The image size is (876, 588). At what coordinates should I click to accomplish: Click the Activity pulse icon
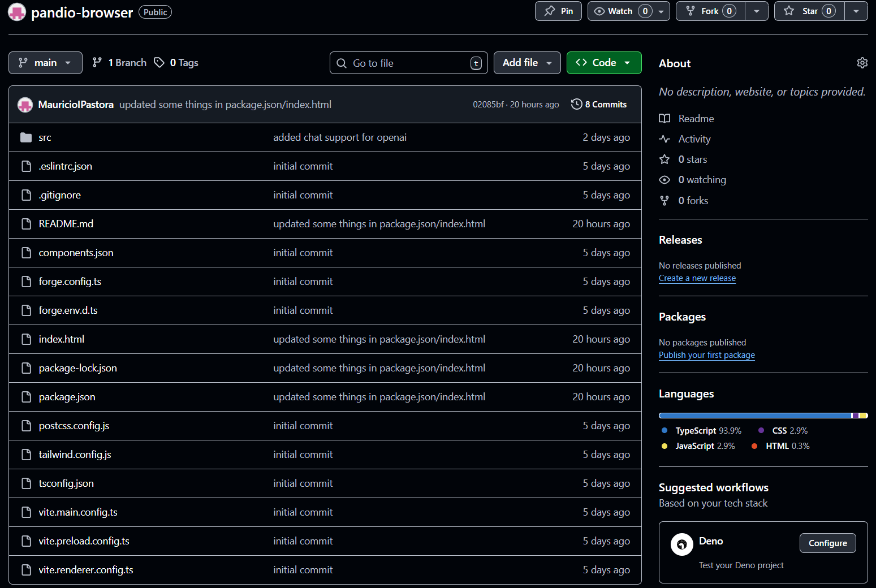tap(664, 139)
